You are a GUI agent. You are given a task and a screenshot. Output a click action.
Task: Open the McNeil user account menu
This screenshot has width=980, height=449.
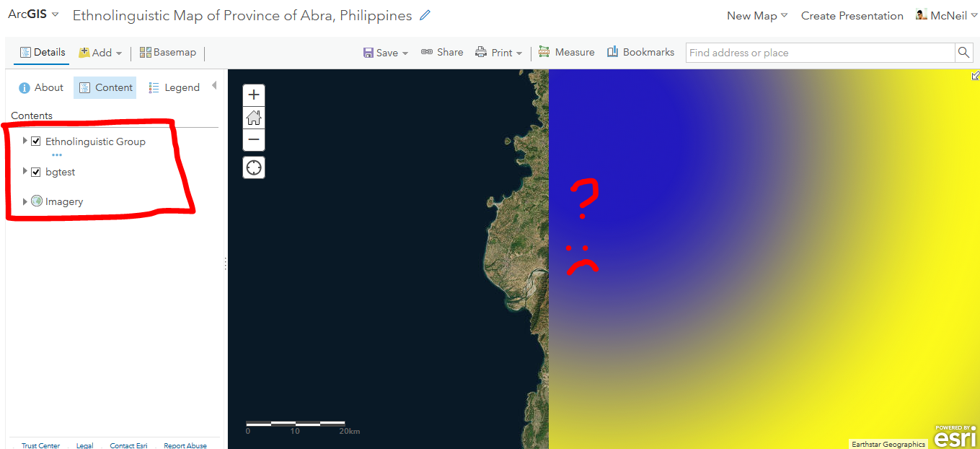(947, 16)
